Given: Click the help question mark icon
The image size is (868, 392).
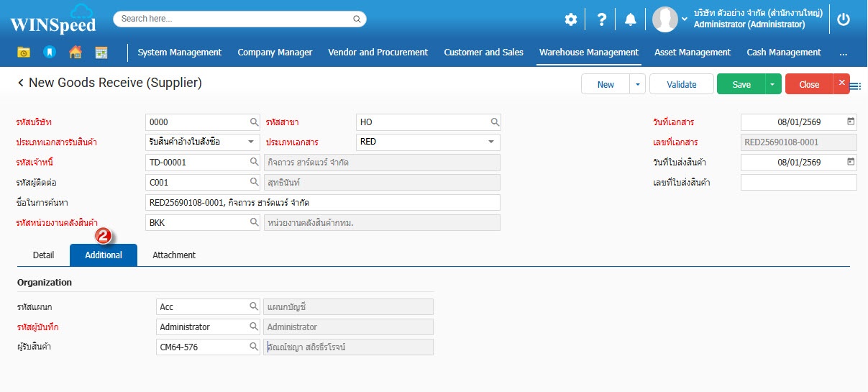Looking at the screenshot, I should 602,19.
